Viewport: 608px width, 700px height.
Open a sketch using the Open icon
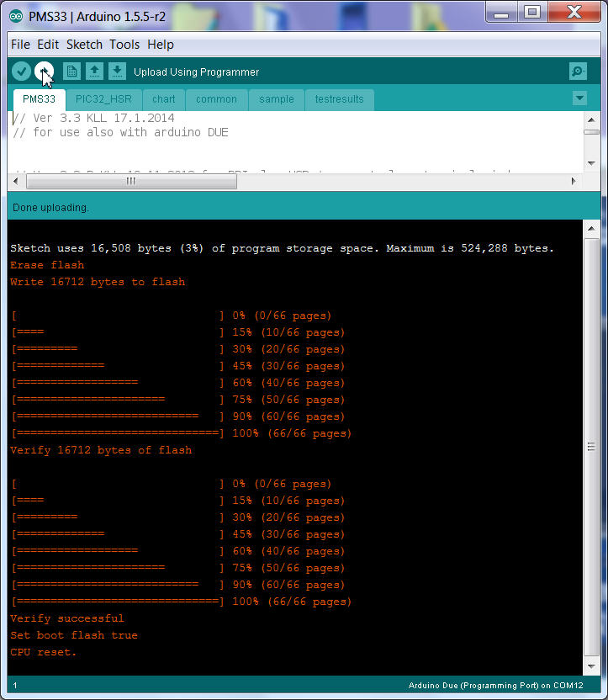tap(95, 72)
